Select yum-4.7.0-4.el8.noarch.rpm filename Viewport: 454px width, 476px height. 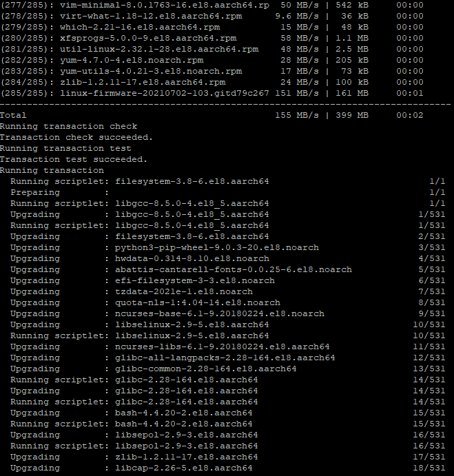[132, 61]
